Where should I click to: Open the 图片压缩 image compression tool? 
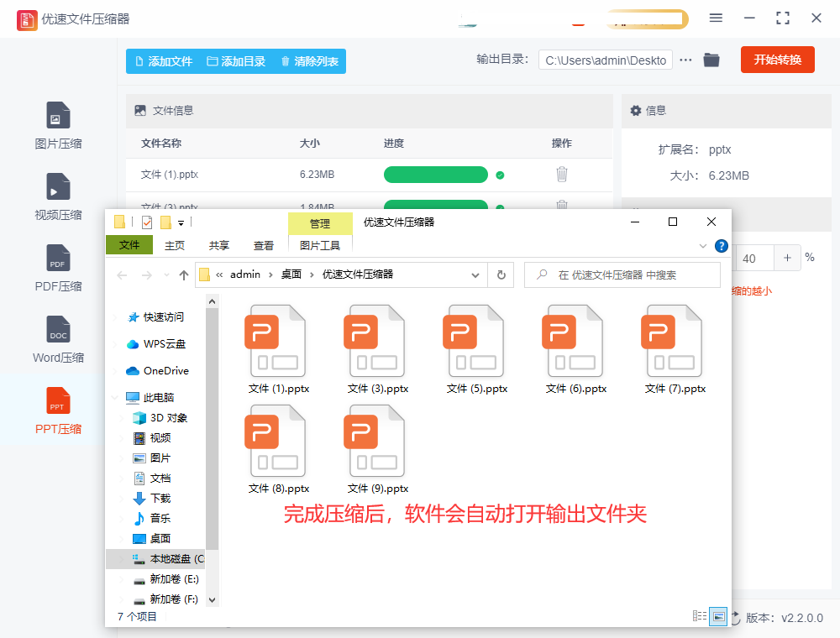coord(58,125)
